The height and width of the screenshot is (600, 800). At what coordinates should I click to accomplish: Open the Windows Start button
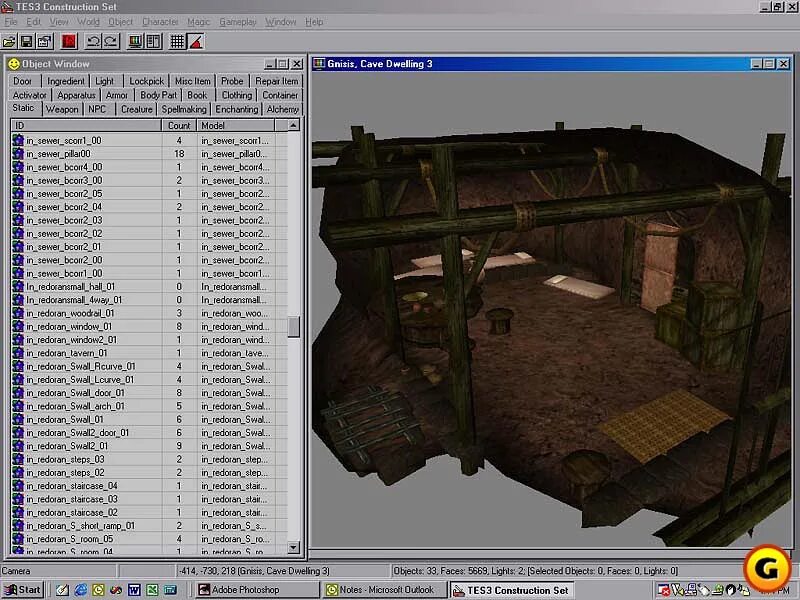click(x=22, y=590)
